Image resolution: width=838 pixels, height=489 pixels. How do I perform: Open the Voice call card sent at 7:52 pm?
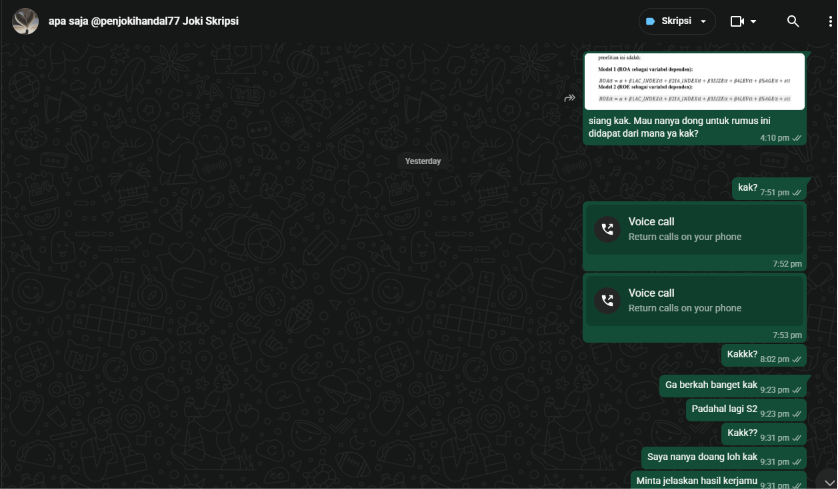[694, 230]
